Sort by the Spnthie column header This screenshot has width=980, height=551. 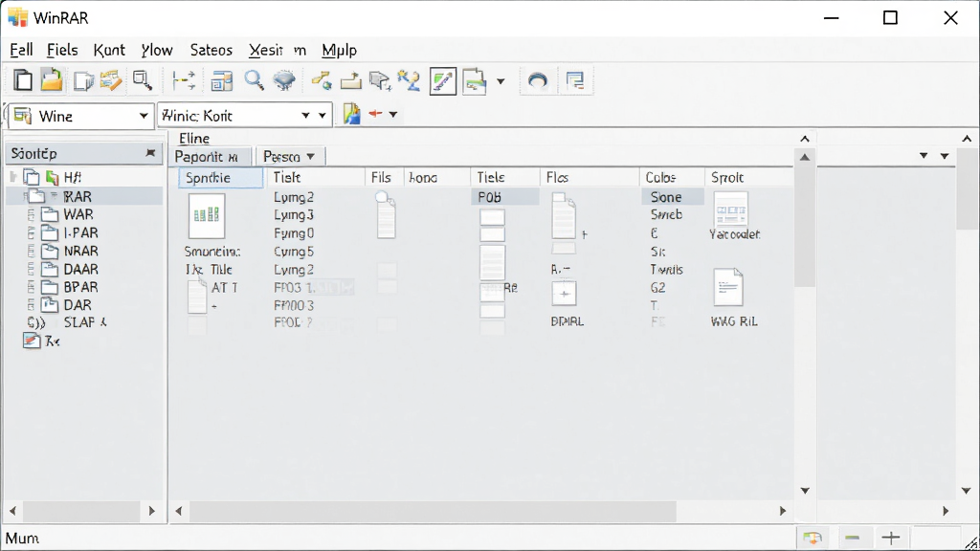[x=221, y=177]
